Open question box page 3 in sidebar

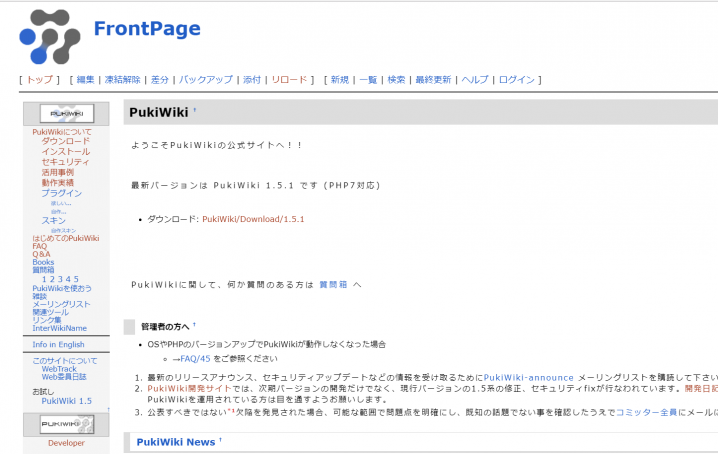(60, 279)
